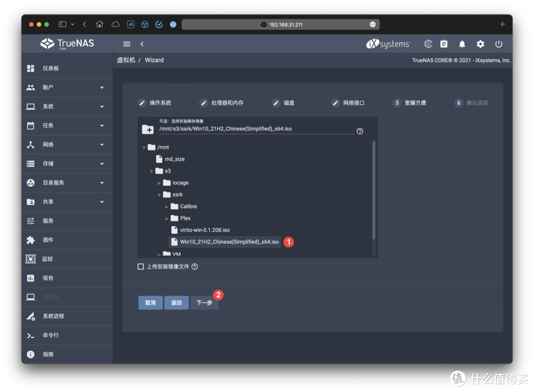Open the System (系统) sidebar icon
This screenshot has height=392, width=534.
click(31, 107)
